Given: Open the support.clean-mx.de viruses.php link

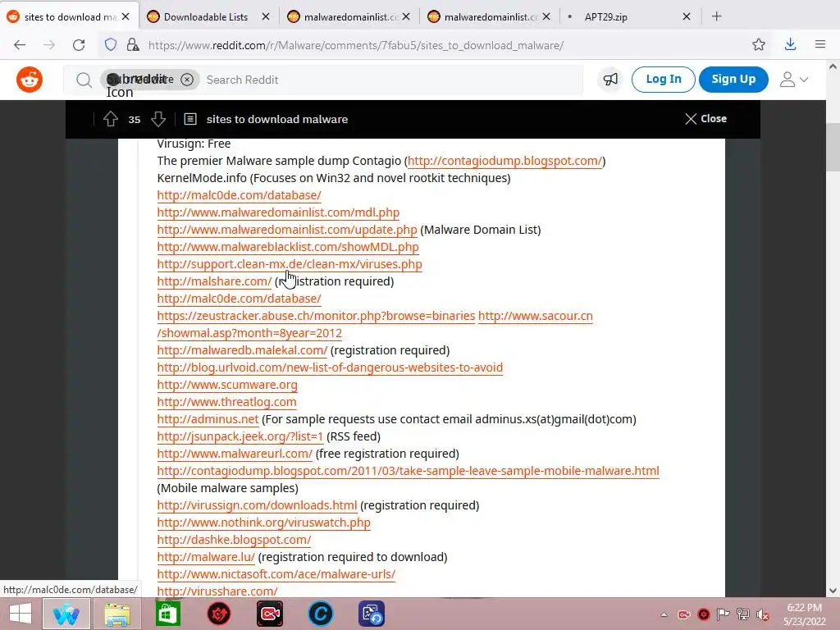Looking at the screenshot, I should pyautogui.click(x=290, y=264).
